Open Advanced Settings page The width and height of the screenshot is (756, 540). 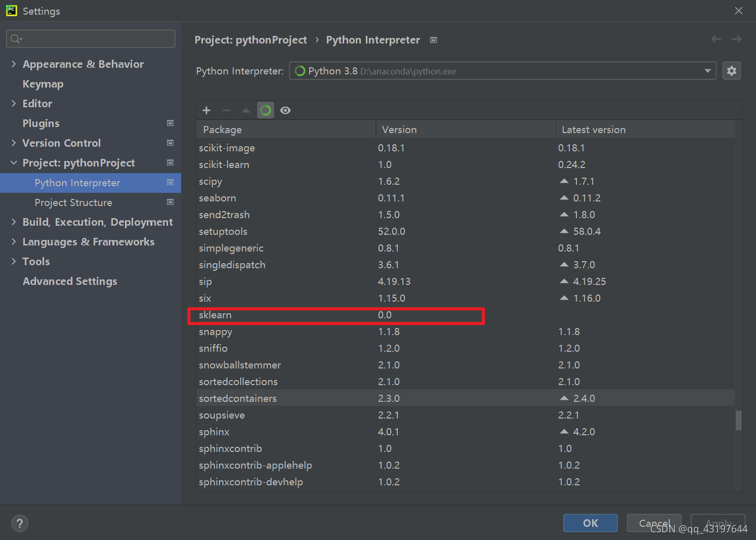pyautogui.click(x=70, y=281)
